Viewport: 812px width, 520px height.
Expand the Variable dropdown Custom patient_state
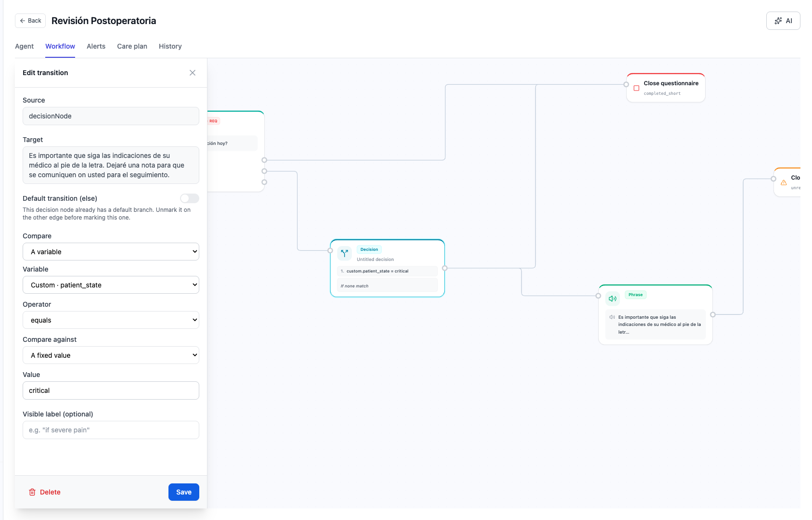coord(111,285)
